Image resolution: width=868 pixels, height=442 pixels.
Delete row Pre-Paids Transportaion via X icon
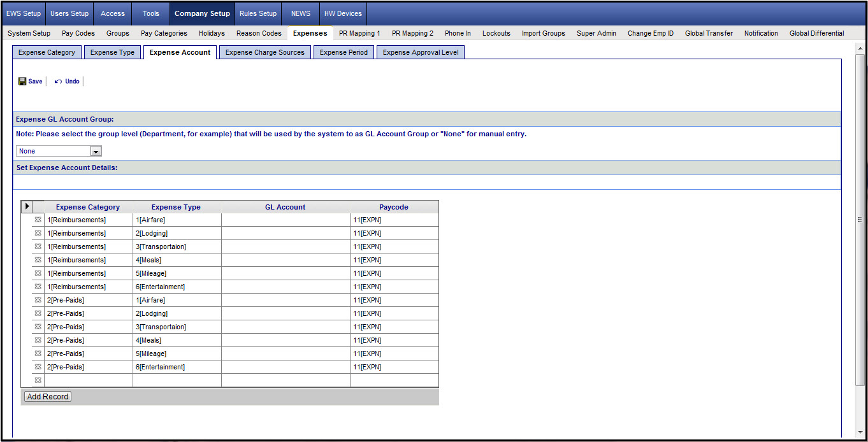pos(38,327)
